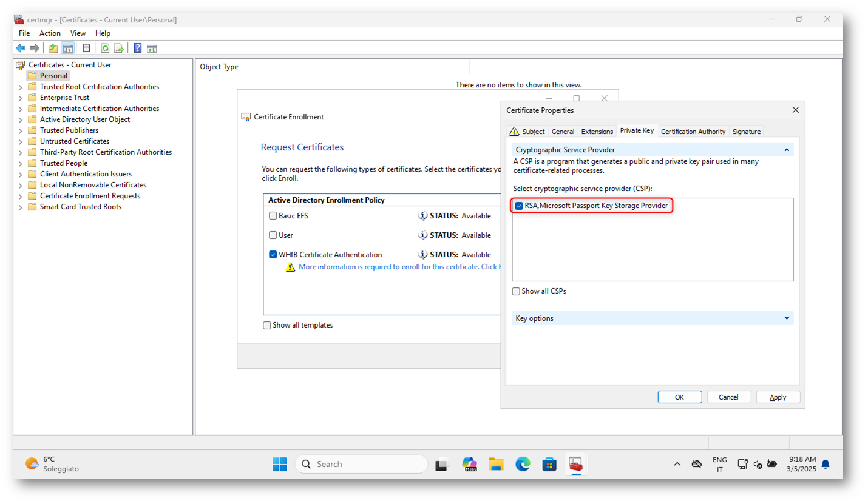Click the muted volume tray icon
The height and width of the screenshot is (504, 868).
[x=758, y=464]
